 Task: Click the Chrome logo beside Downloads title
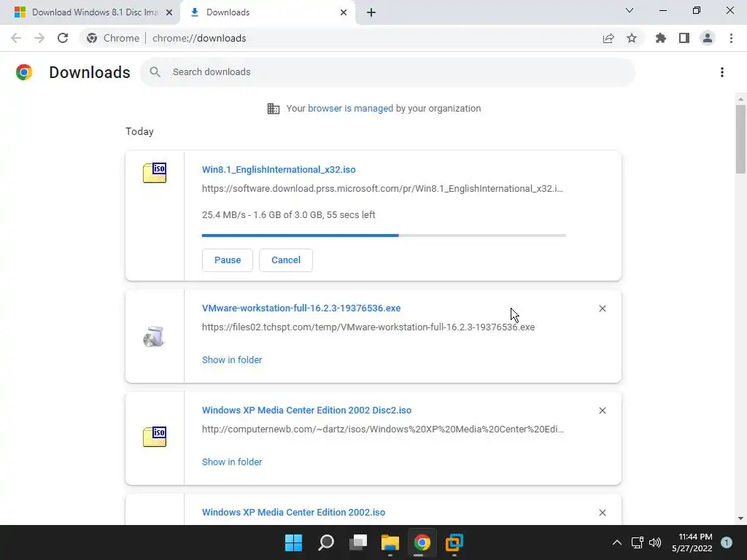(x=24, y=72)
